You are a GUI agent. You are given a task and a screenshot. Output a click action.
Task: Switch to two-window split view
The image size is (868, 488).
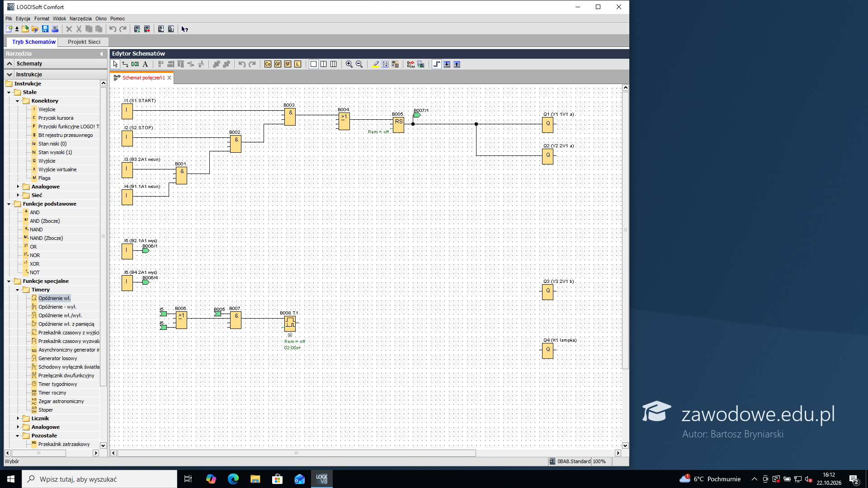click(323, 64)
